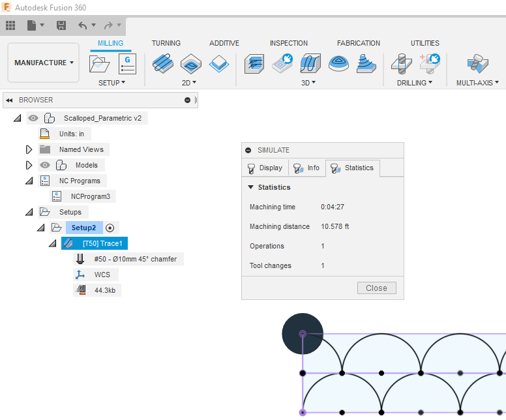This screenshot has height=420, width=506.
Task: Open the NC Program toolbar icon
Action: click(x=126, y=64)
